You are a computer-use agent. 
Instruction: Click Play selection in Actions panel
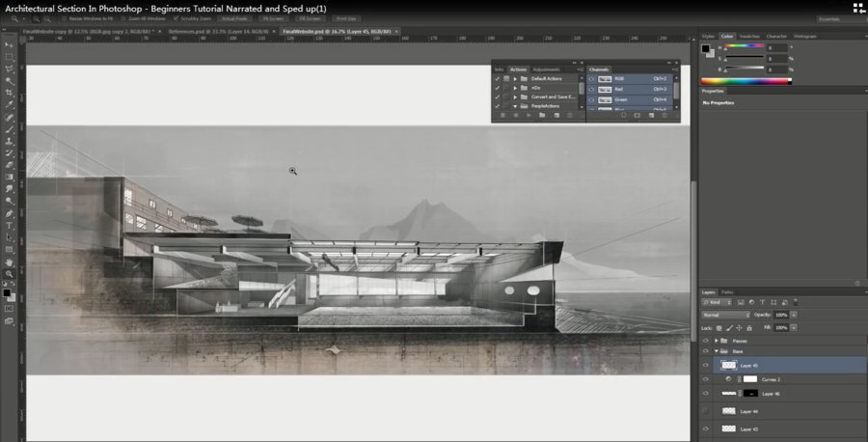529,115
